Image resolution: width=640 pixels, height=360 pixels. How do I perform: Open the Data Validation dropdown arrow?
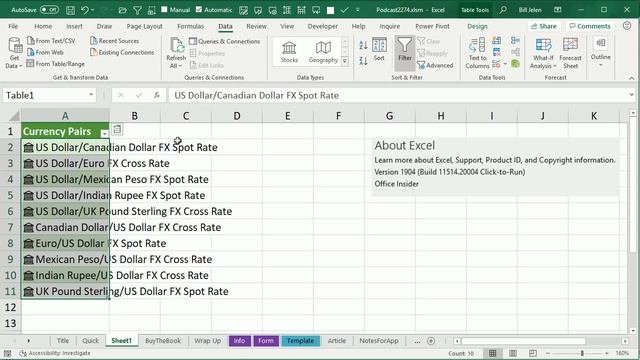point(505,64)
